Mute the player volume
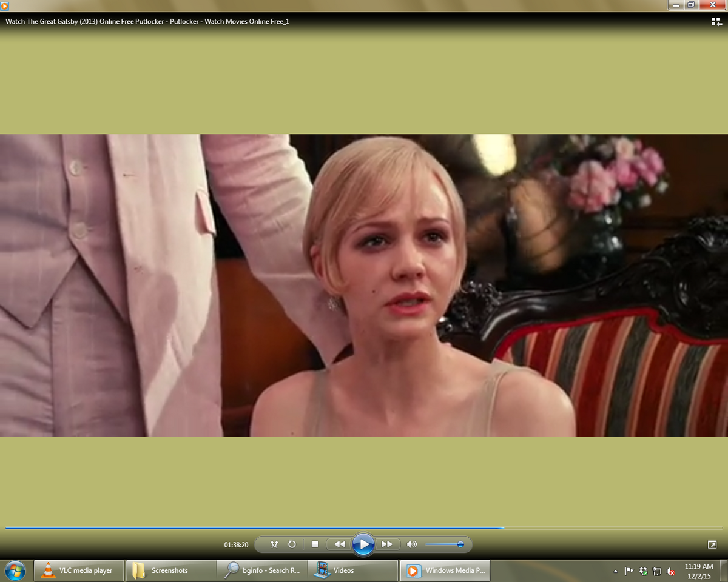Screen dimensions: 728x582 412,544
